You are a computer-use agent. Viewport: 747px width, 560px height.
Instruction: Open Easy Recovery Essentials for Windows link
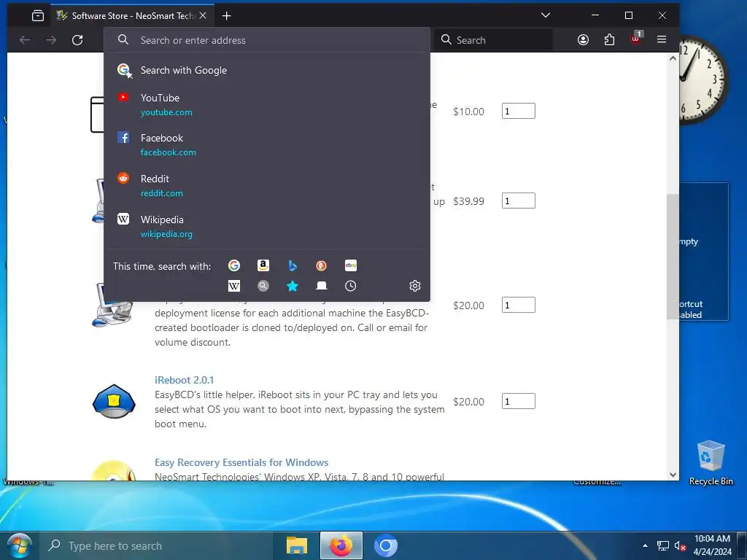pyautogui.click(x=241, y=462)
